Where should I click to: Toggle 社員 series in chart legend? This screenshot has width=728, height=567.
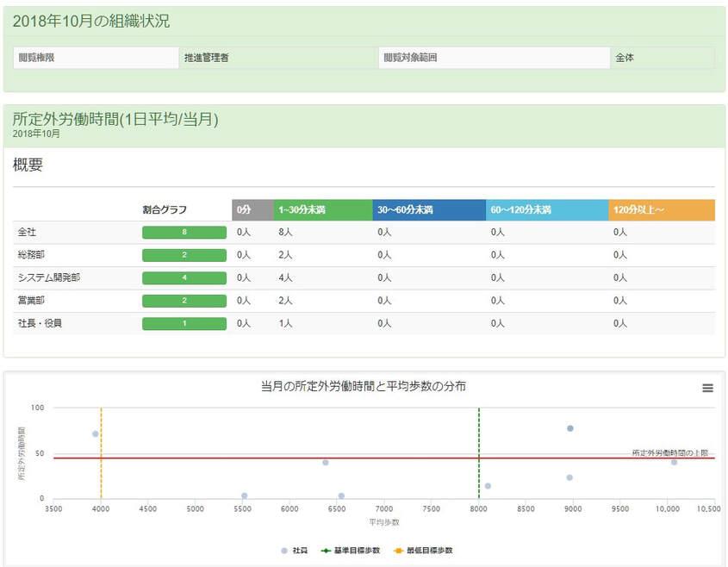pos(295,551)
